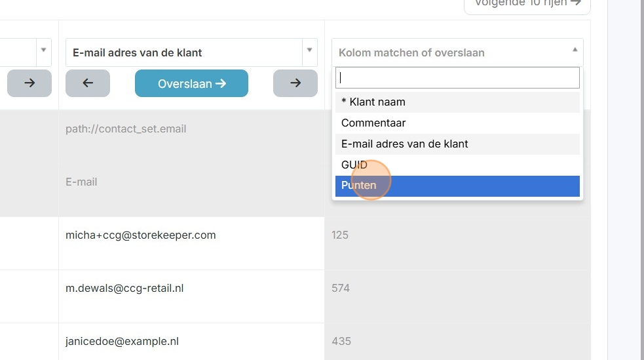Click the micha+ccg@storekeeper.com cell
644x360 pixels.
pos(141,235)
